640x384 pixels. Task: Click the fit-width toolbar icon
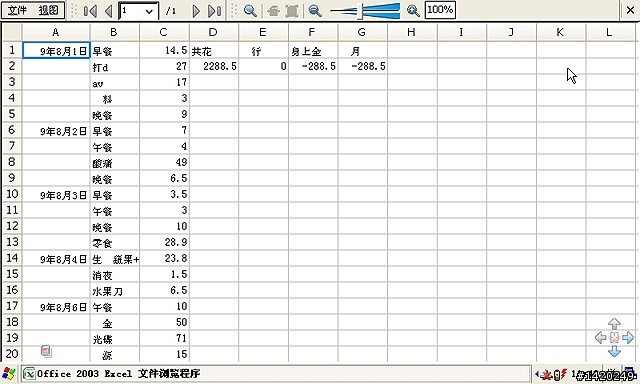(x=273, y=11)
